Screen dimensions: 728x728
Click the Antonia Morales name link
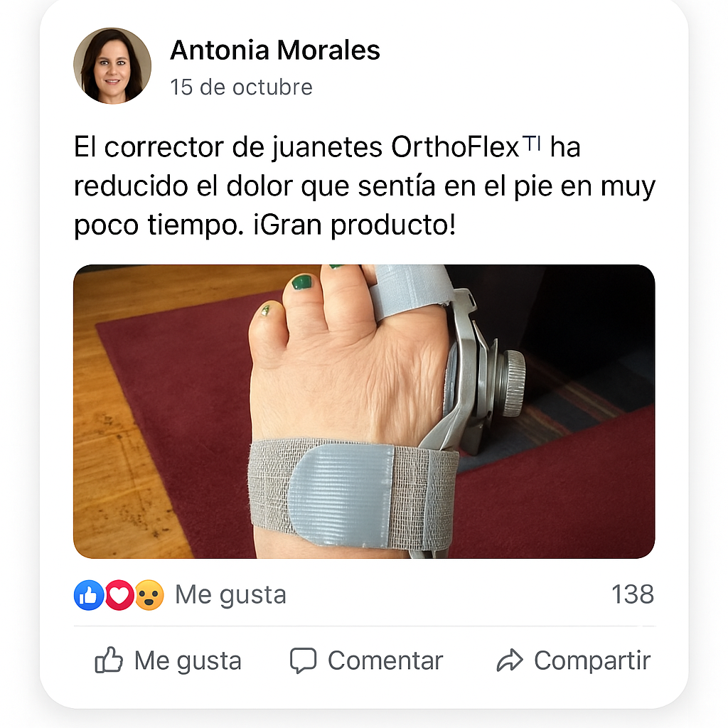point(275,50)
